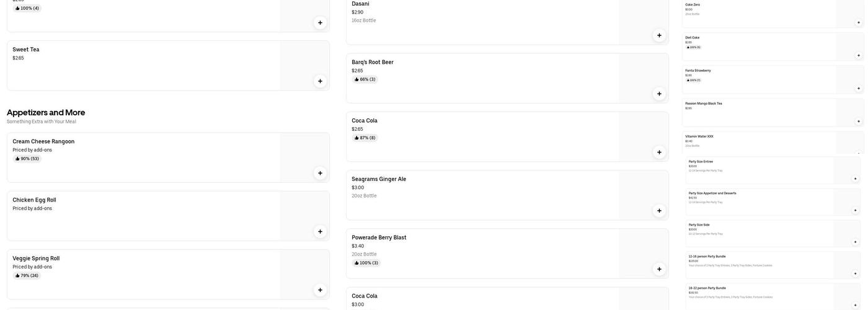This screenshot has height=310, width=868.
Task: Add Powerade Berry Blast to cart
Action: click(659, 269)
